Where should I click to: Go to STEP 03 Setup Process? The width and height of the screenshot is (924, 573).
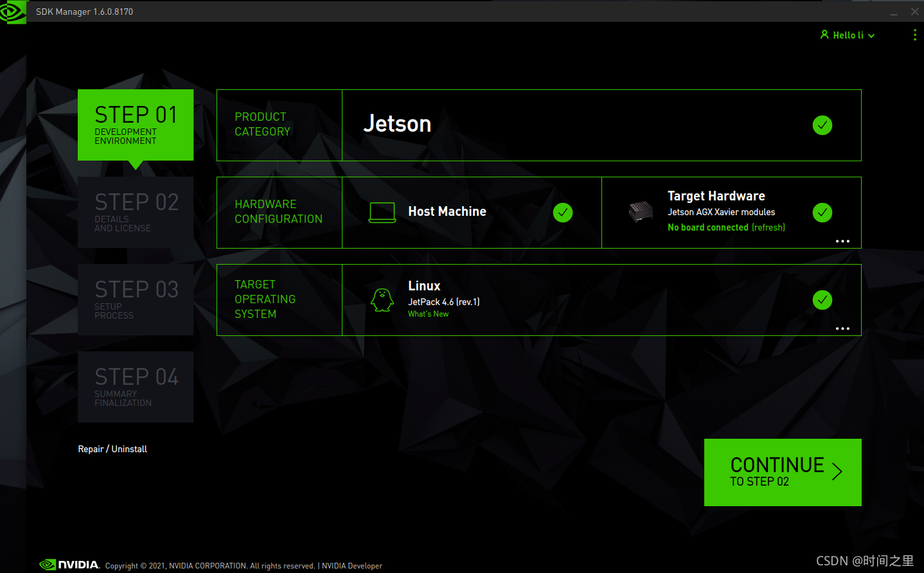click(x=136, y=299)
